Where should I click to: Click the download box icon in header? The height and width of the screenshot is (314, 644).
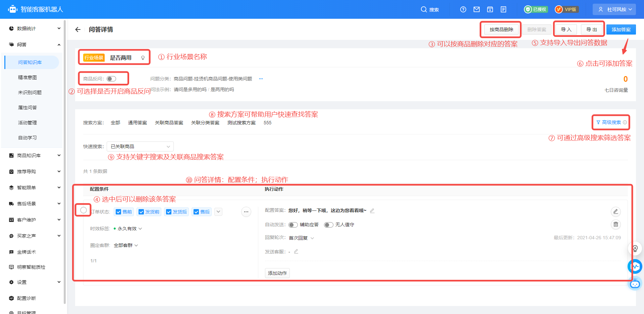490,9
